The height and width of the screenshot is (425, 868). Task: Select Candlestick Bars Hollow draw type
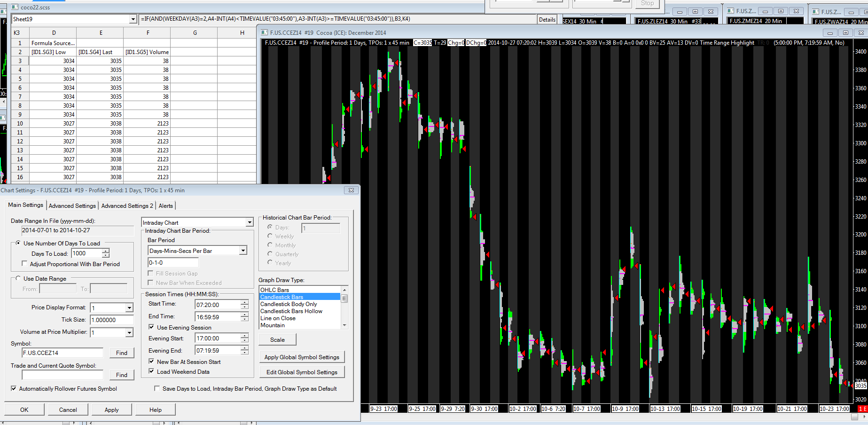(300, 311)
